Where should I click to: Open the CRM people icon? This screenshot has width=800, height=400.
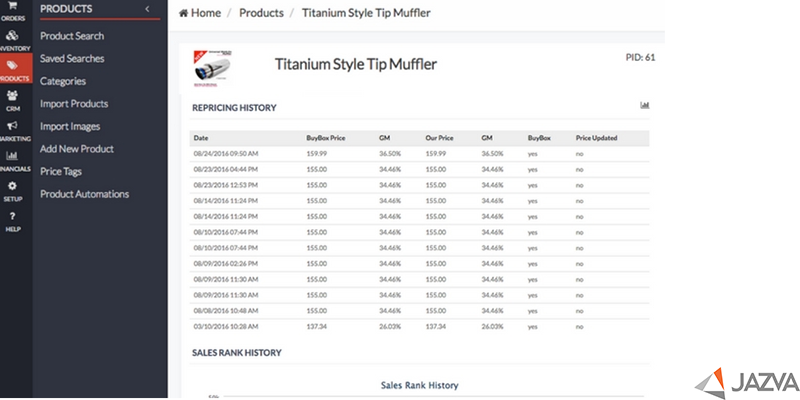pyautogui.click(x=14, y=99)
